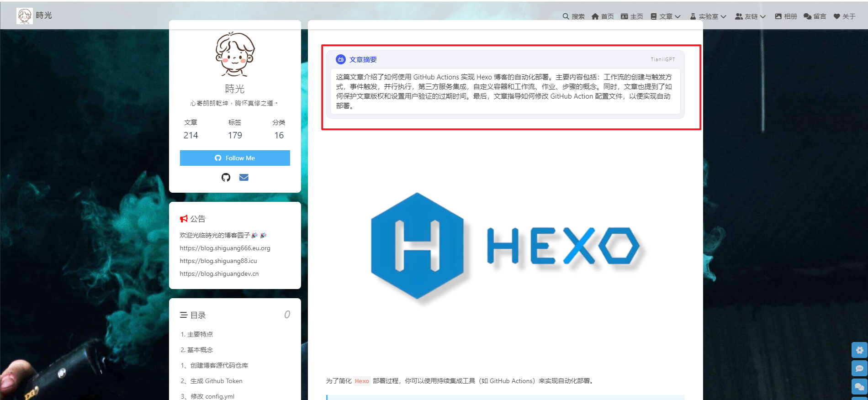Click the large profile avatar illustration
Screen dimensions: 868x400
tap(235, 54)
